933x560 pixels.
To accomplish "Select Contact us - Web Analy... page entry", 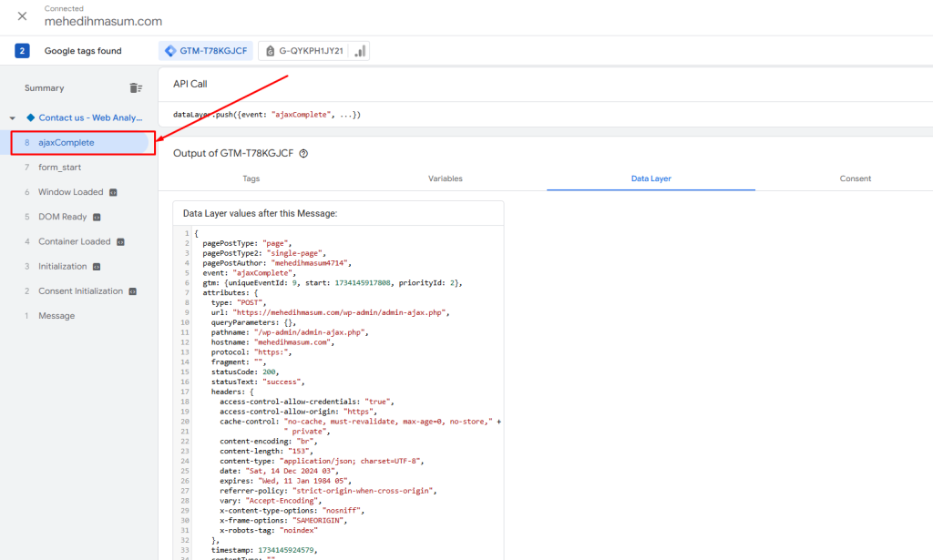I will tap(90, 117).
